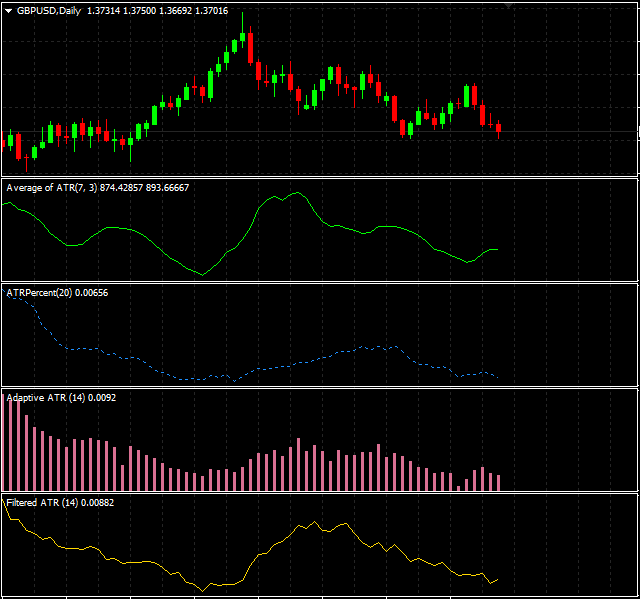
Task: Click the last red candlestick on the chart
Action: coord(498,128)
